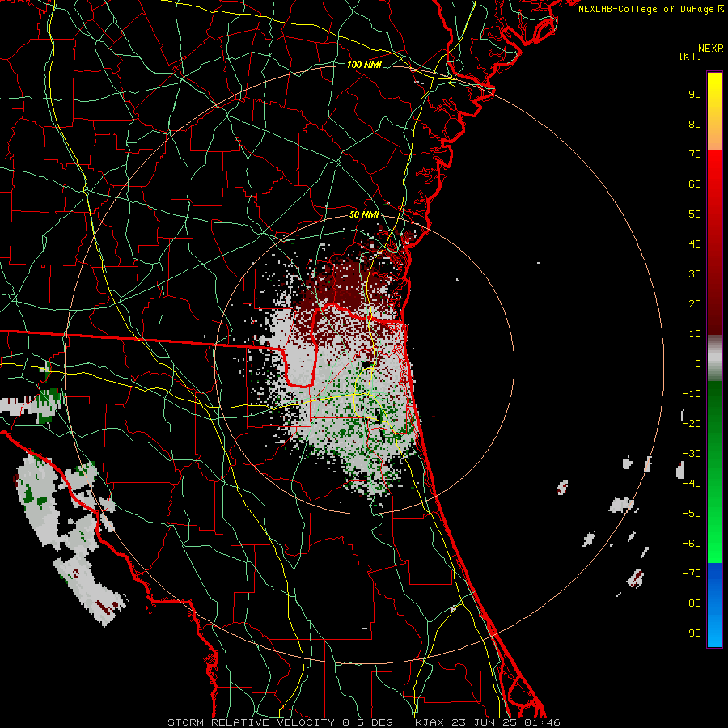Image resolution: width=728 pixels, height=728 pixels.
Task: Click the NEXLAB-College of DuPage title text
Action: (x=646, y=9)
